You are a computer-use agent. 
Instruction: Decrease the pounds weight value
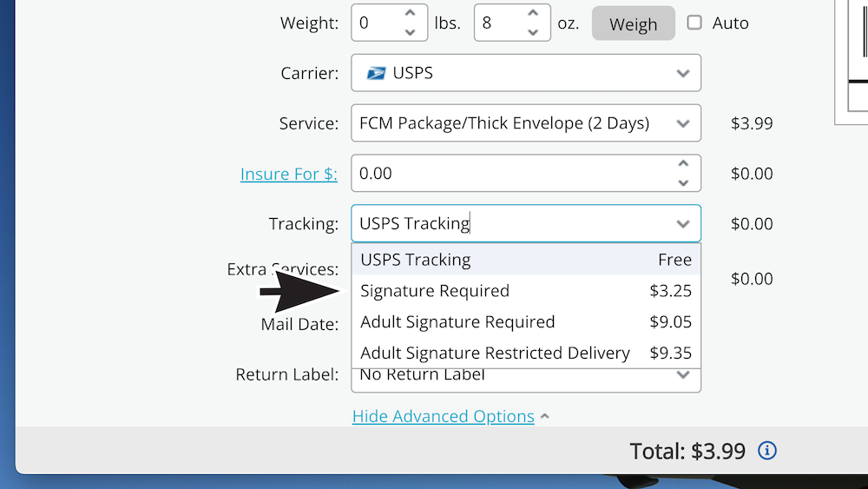tap(411, 32)
